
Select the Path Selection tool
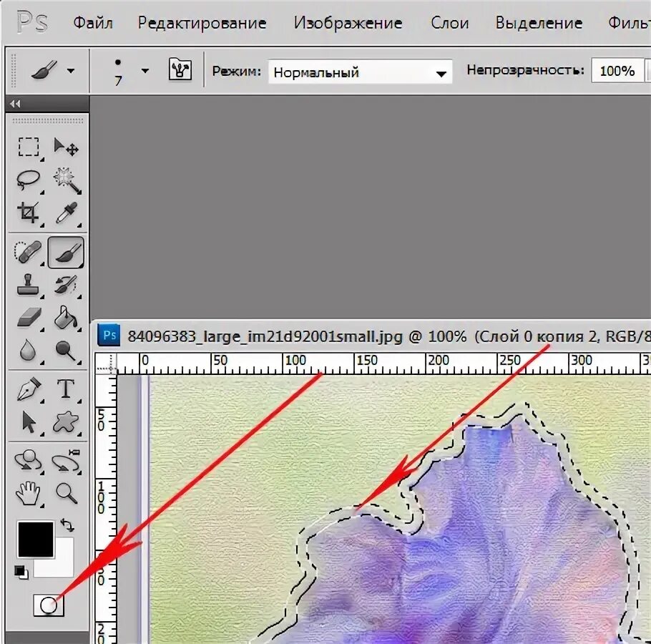pyautogui.click(x=28, y=422)
